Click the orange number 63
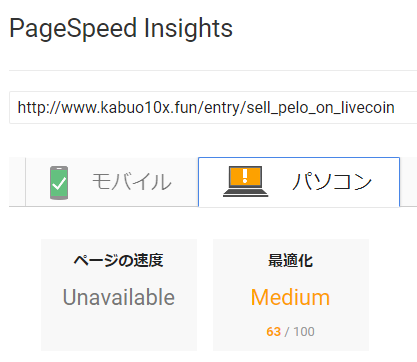The image size is (417, 362). tap(273, 332)
